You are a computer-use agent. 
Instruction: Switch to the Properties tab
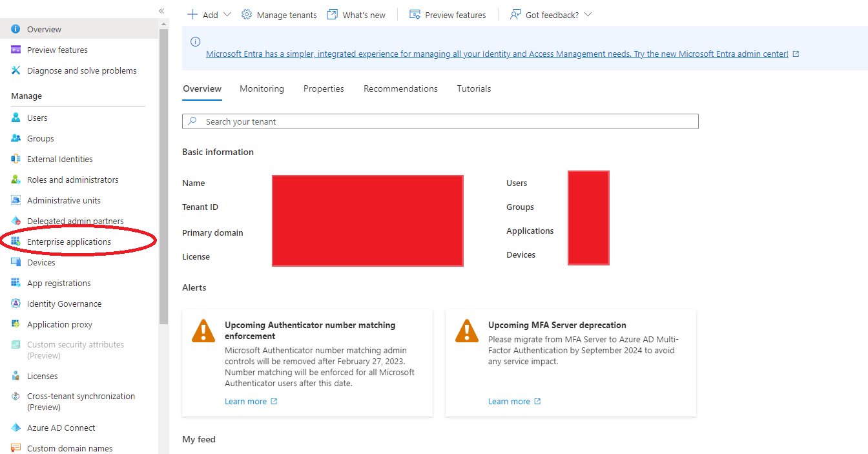324,88
